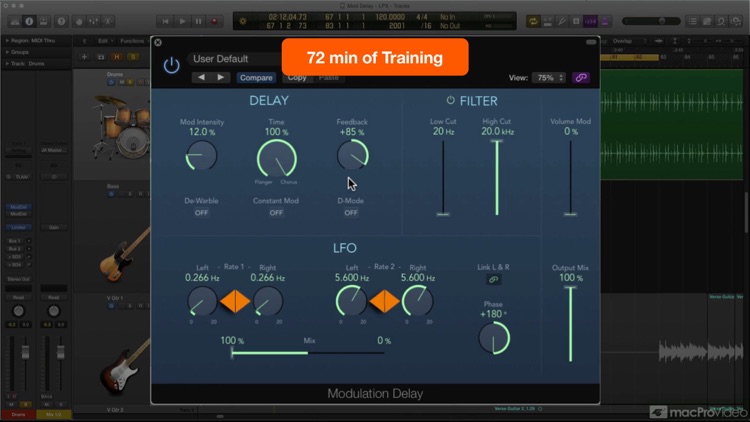The height and width of the screenshot is (422, 750).
Task: Click the Quick Help question mark button
Action: coord(61,22)
